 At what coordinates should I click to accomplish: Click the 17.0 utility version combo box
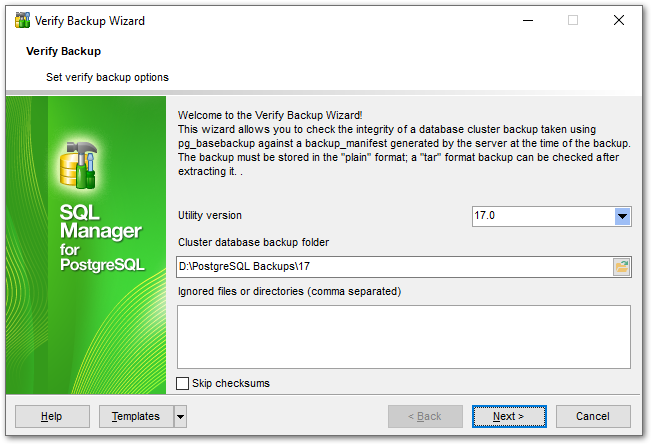pyautogui.click(x=541, y=216)
